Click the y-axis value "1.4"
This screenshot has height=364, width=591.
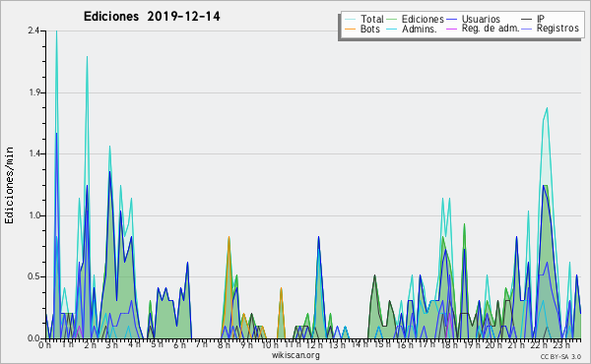click(34, 153)
